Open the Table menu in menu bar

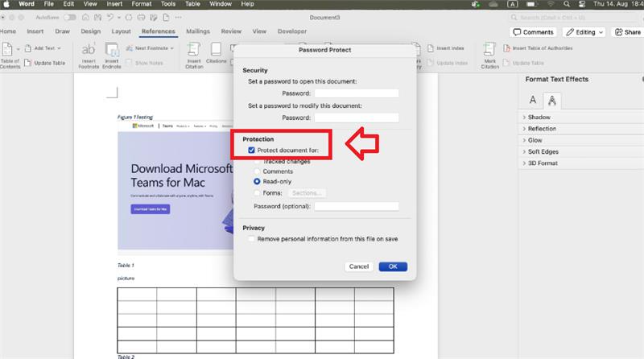[192, 4]
